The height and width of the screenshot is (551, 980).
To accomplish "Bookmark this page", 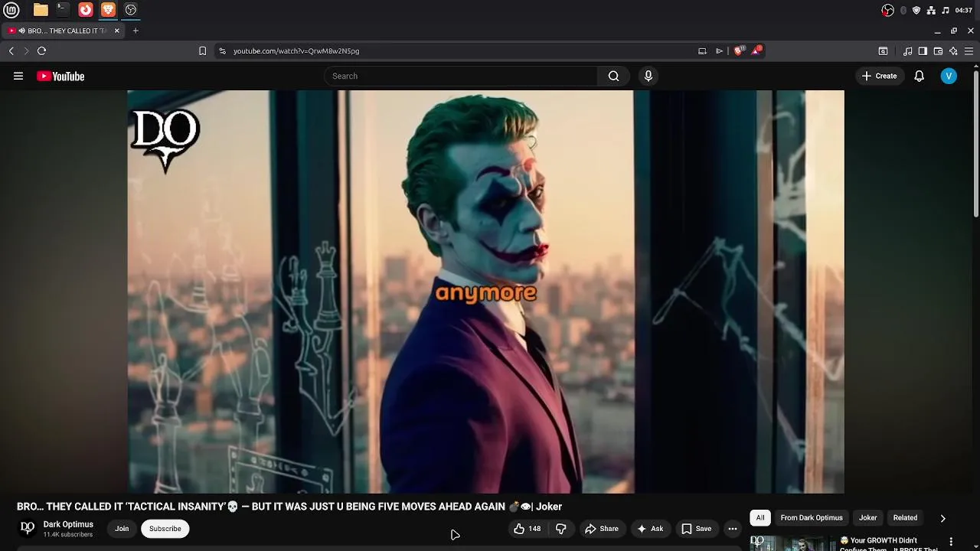I will pyautogui.click(x=202, y=51).
